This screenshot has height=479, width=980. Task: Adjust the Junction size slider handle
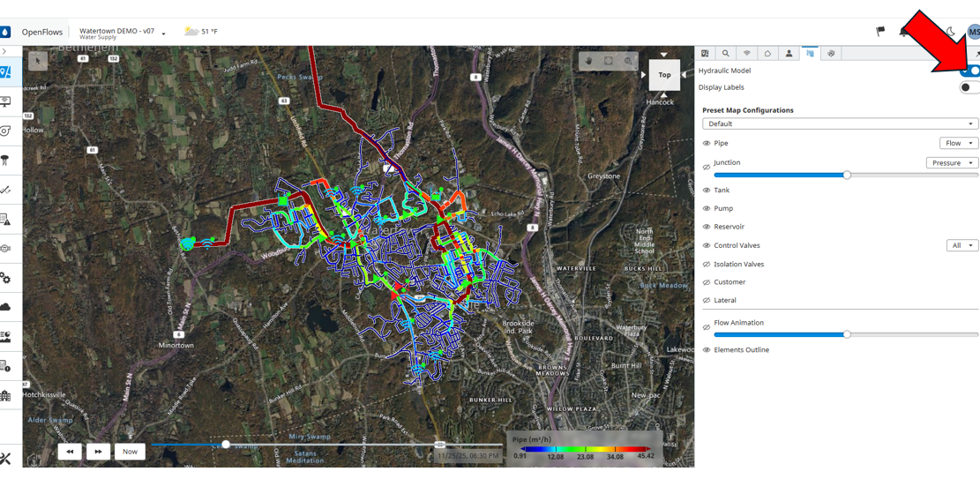tap(847, 175)
